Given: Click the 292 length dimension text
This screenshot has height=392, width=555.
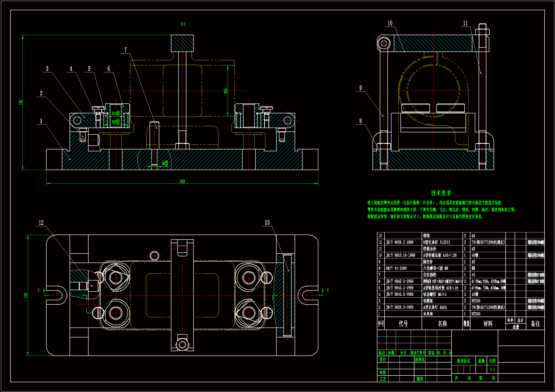Looking at the screenshot, I should point(182,181).
